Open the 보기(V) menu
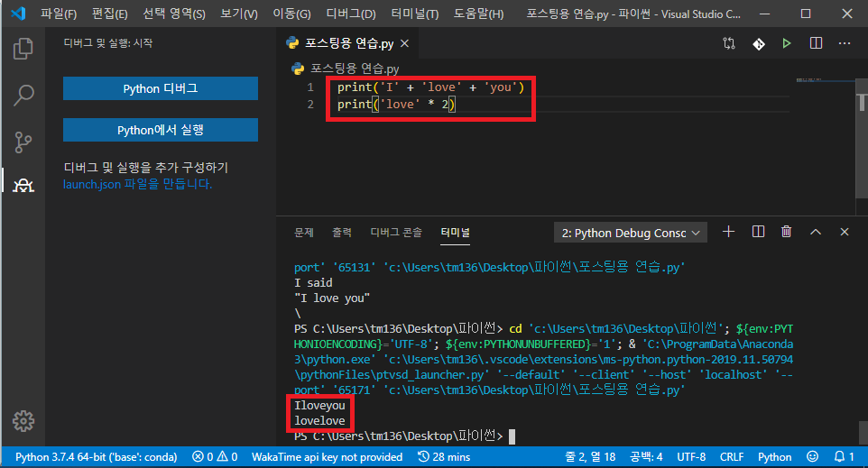The image size is (868, 468). click(x=239, y=14)
